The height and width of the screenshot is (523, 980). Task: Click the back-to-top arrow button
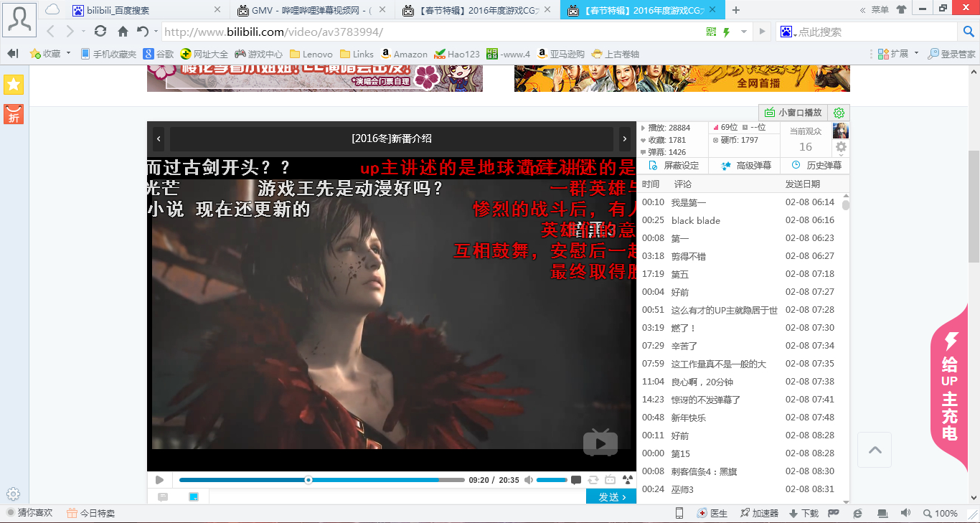[x=875, y=450]
